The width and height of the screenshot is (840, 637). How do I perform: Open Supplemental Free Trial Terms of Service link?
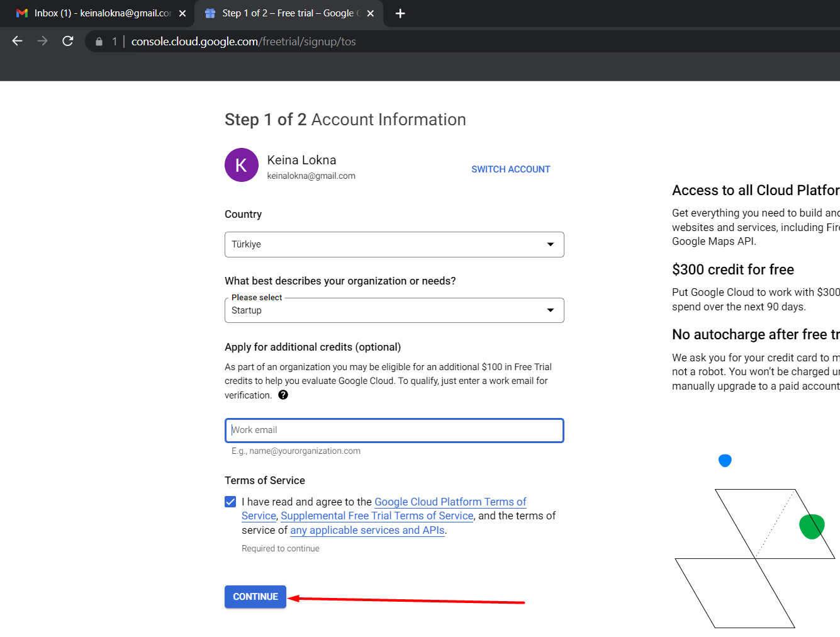tap(377, 516)
